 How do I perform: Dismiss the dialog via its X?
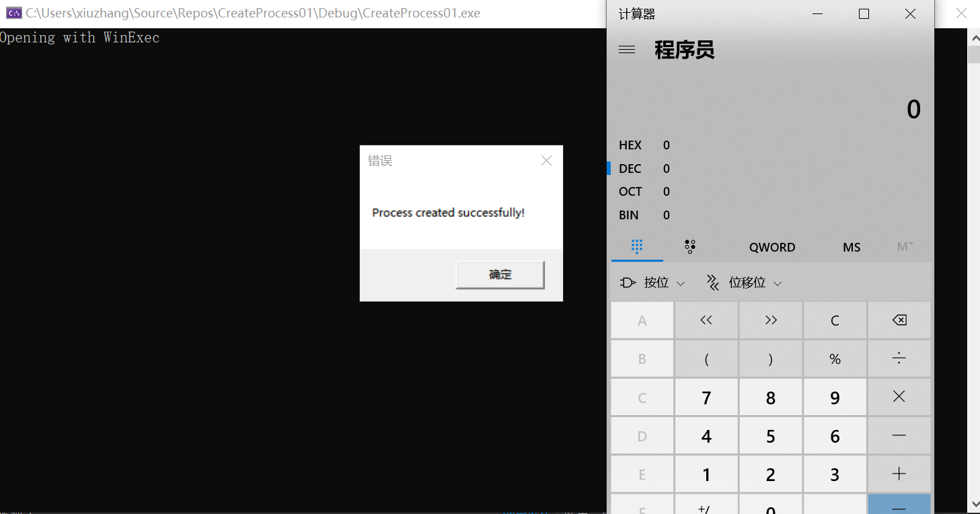click(545, 160)
